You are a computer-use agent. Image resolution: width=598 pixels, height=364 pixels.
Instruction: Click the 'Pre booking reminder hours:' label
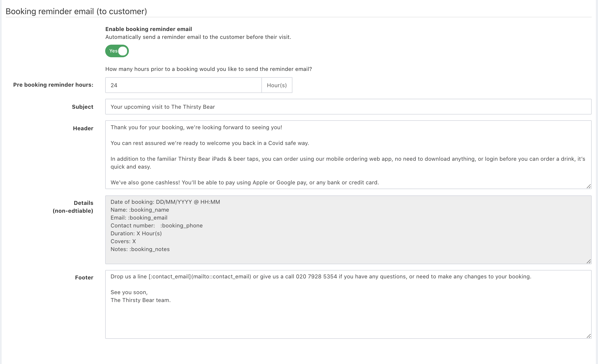point(53,85)
